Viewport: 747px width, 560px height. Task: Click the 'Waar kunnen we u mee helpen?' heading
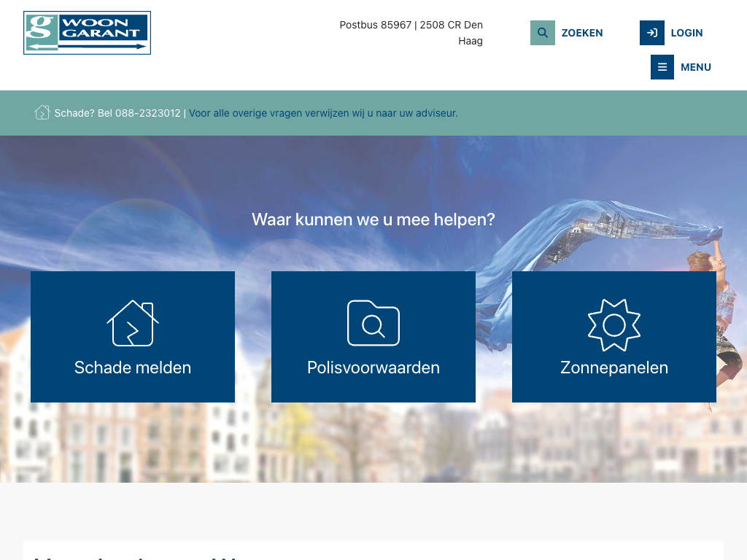pyautogui.click(x=373, y=219)
